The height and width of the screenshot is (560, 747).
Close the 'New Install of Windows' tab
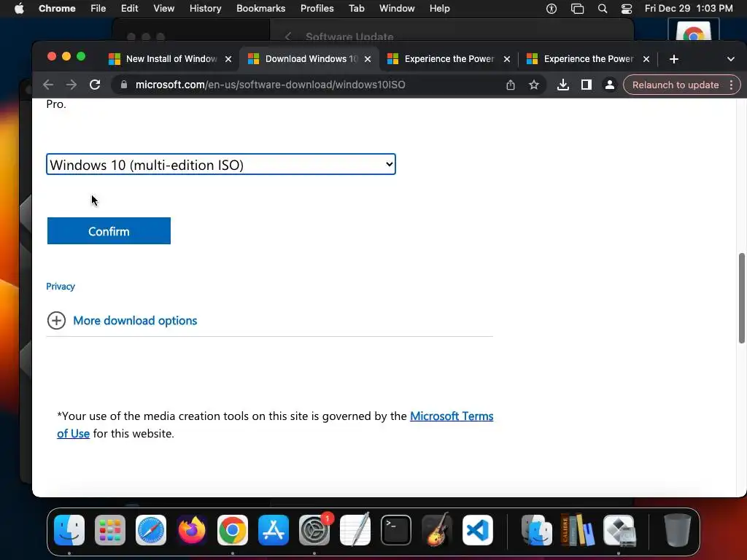(x=228, y=59)
